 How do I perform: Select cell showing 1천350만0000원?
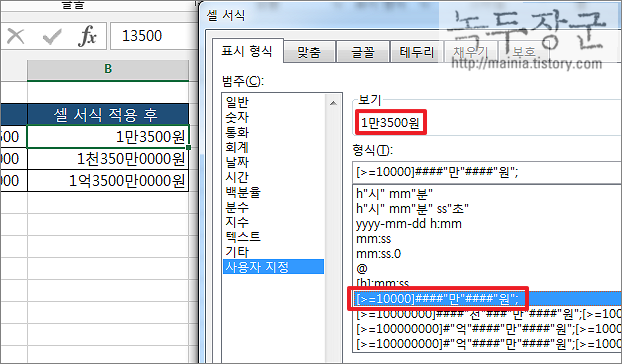pyautogui.click(x=108, y=159)
